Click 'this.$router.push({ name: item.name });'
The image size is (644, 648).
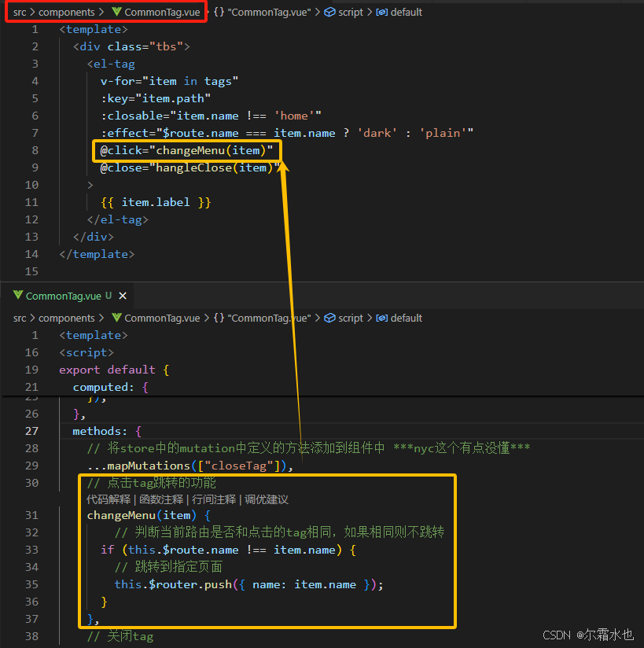point(248,584)
